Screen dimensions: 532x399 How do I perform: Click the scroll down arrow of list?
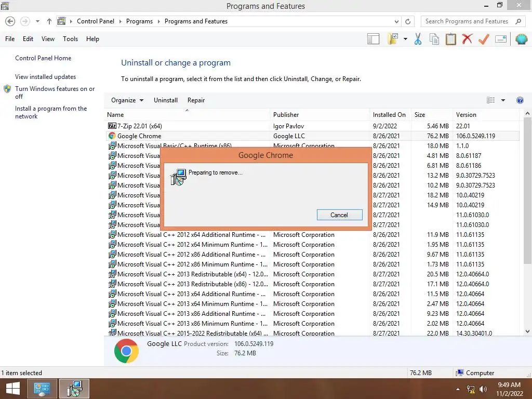click(x=527, y=331)
